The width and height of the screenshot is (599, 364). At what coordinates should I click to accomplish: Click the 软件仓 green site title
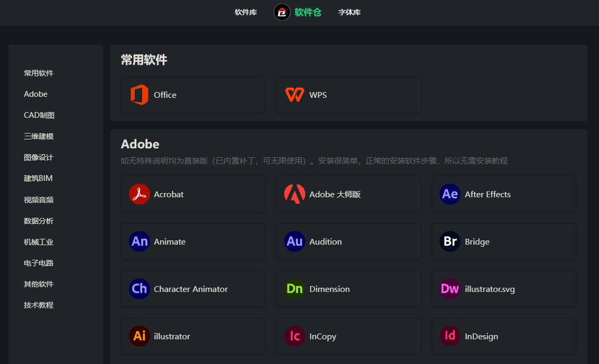point(308,12)
